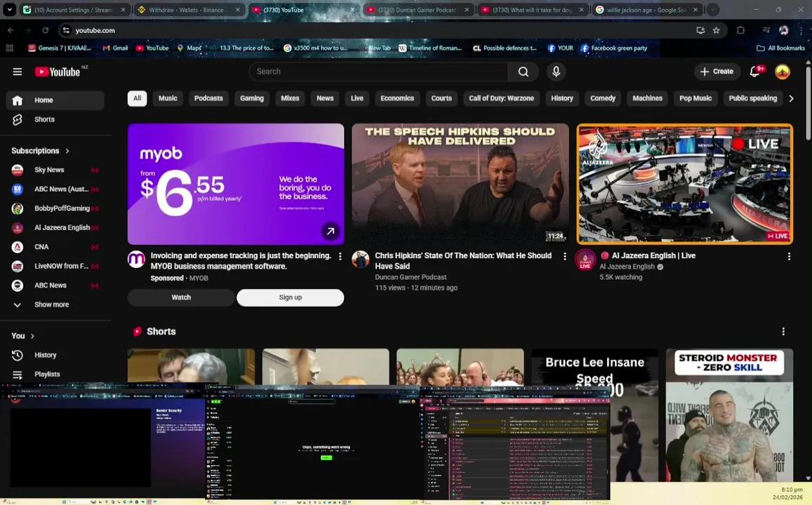Image resolution: width=812 pixels, height=505 pixels.
Task: Open Al Jazeera English live avatar
Action: 585,260
